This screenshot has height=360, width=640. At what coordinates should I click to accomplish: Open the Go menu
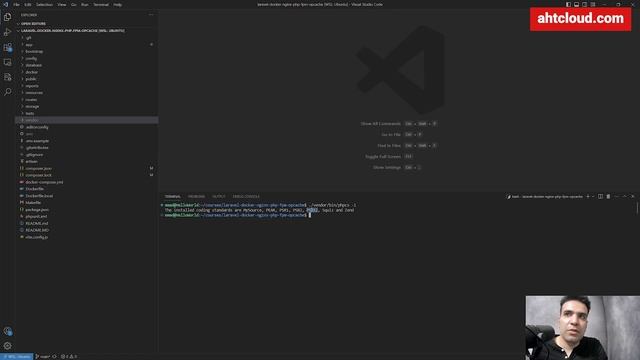(x=73, y=4)
